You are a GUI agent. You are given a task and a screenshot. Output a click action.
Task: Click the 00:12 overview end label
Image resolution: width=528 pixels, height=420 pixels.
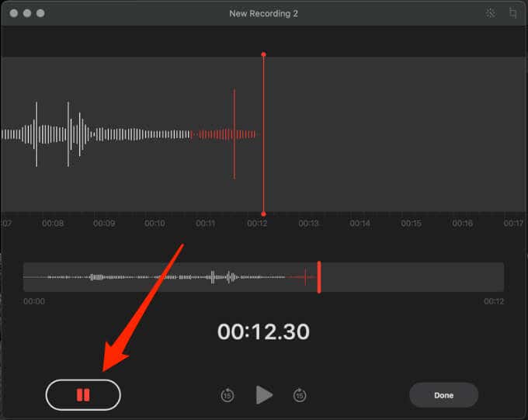[x=494, y=301]
